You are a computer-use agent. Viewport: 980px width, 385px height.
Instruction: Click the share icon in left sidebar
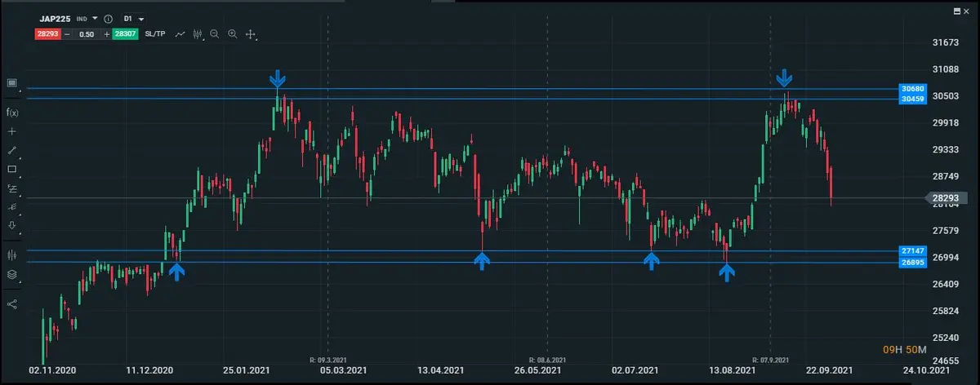[12, 303]
